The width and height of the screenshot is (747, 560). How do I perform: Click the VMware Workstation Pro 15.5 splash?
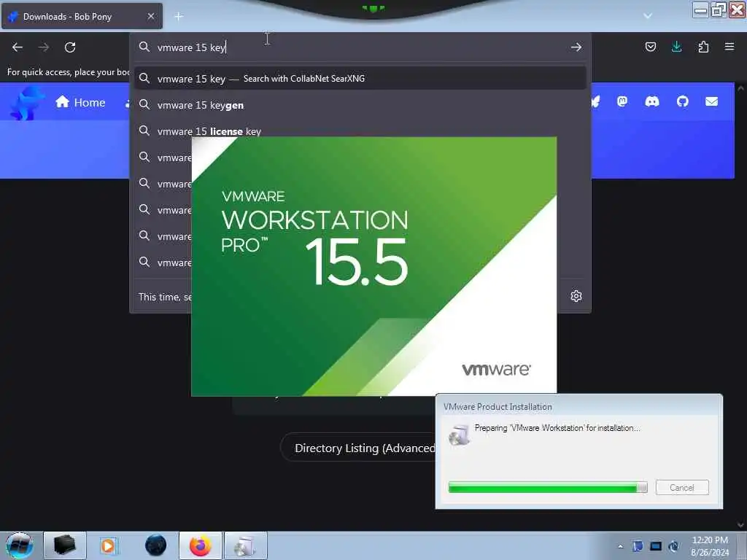coord(373,266)
